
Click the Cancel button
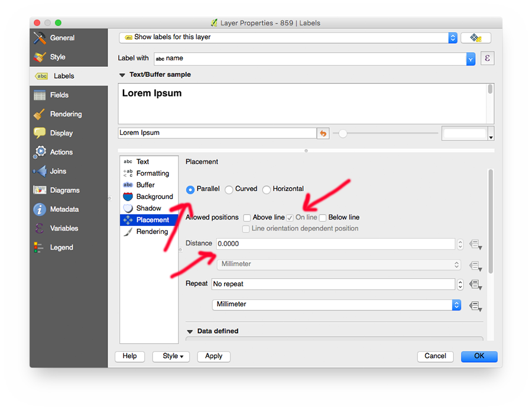pos(435,356)
